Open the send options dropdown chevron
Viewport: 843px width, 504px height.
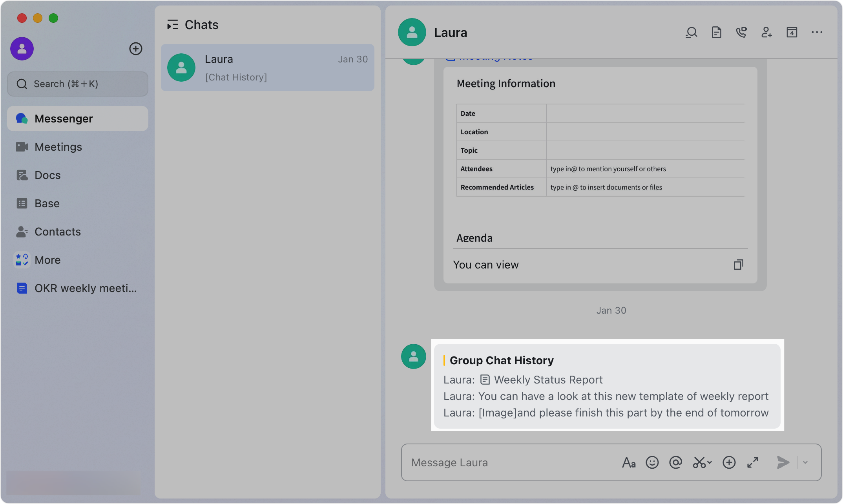[805, 462]
